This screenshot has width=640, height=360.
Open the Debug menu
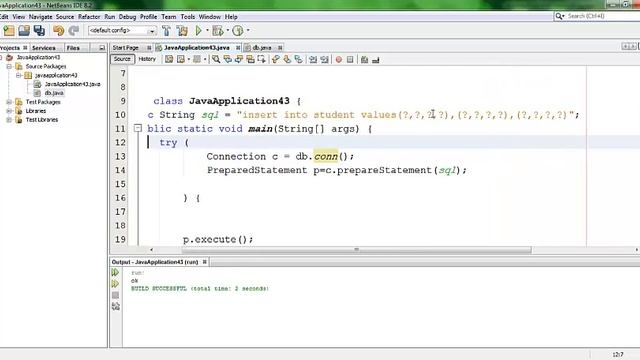(x=127, y=17)
